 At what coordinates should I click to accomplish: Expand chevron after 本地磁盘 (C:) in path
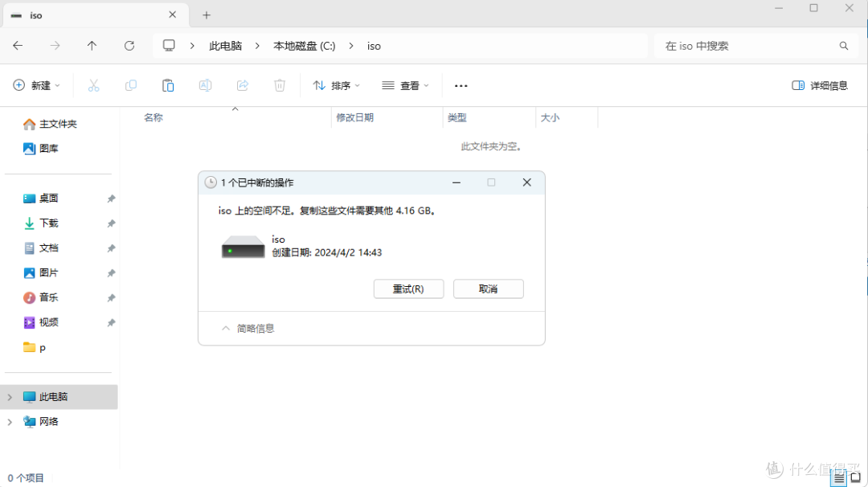pos(351,46)
